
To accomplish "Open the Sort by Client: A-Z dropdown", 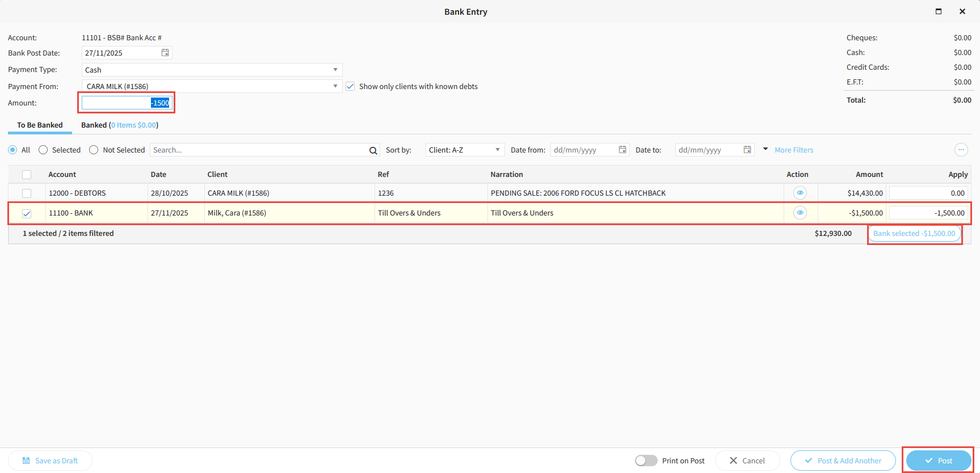I will point(464,150).
